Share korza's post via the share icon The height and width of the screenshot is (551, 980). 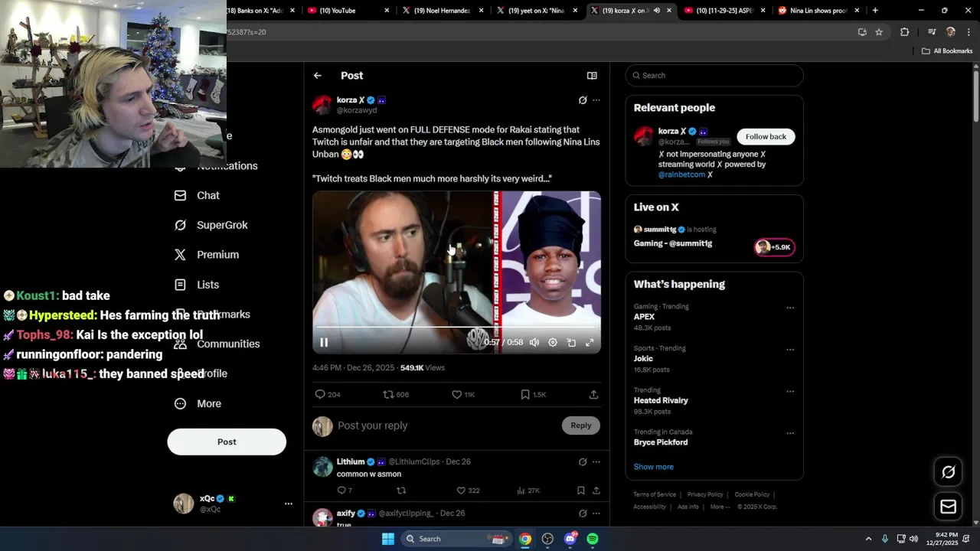[x=593, y=394]
